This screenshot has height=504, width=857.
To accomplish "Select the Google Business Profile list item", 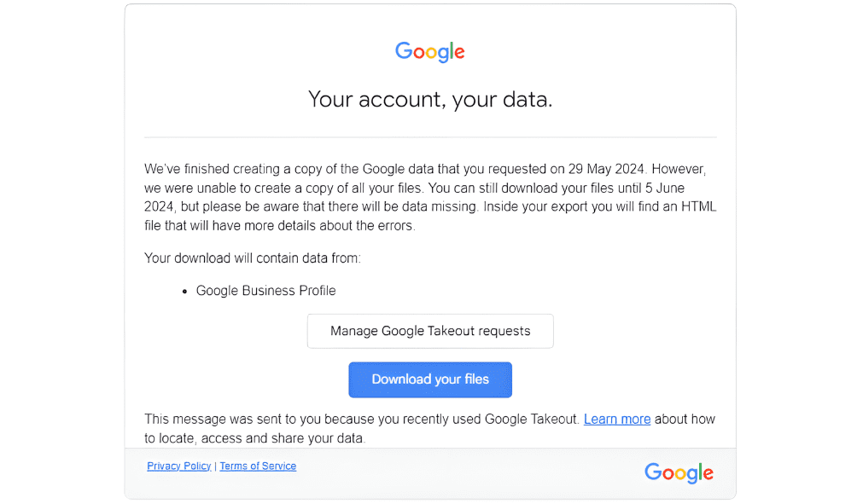I will tap(265, 290).
